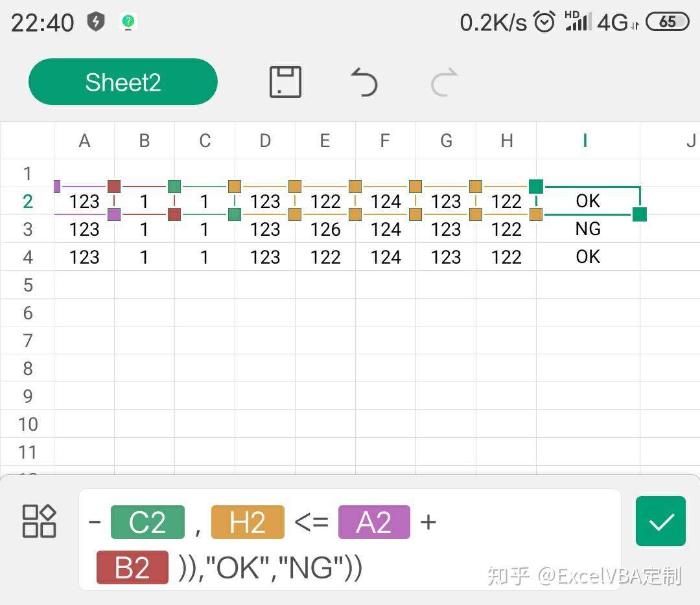The height and width of the screenshot is (605, 700).
Task: Select cell E3 with value 126
Action: point(325,229)
